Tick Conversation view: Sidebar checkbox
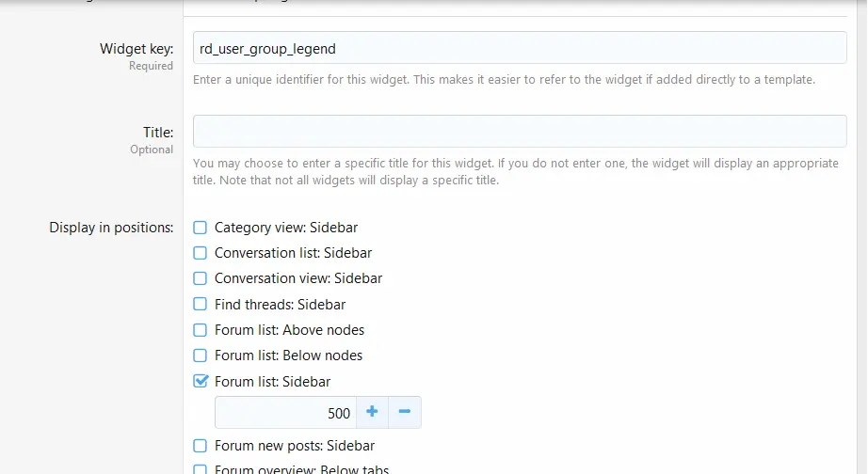Image resolution: width=868 pixels, height=474 pixels. (x=200, y=278)
